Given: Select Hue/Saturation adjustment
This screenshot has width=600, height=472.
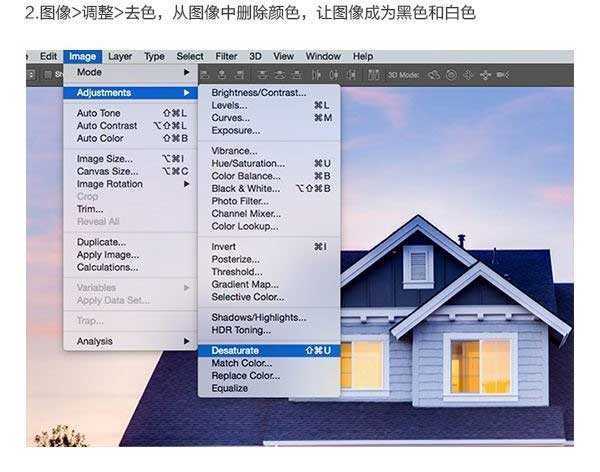Looking at the screenshot, I should coord(248,163).
